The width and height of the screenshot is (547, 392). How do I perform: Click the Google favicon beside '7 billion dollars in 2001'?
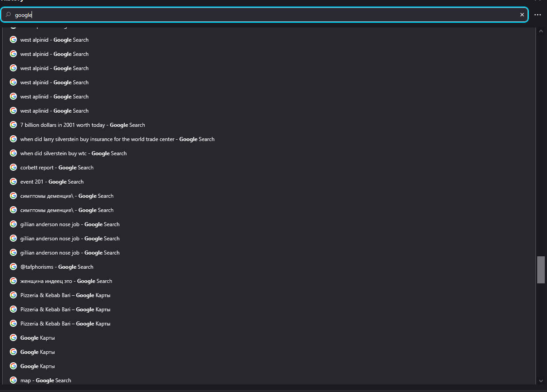click(x=13, y=125)
